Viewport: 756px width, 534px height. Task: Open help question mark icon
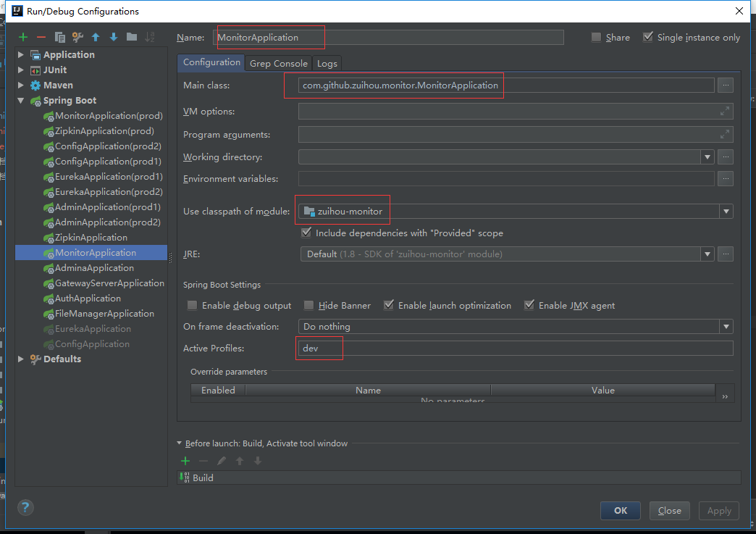click(25, 507)
